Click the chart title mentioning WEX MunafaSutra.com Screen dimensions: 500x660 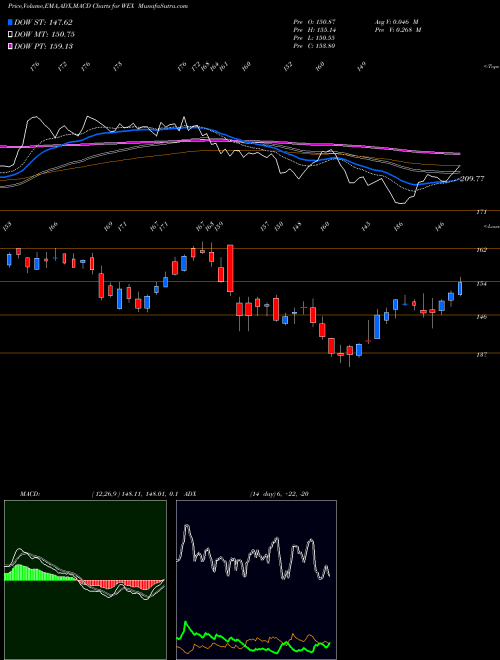tap(98, 6)
